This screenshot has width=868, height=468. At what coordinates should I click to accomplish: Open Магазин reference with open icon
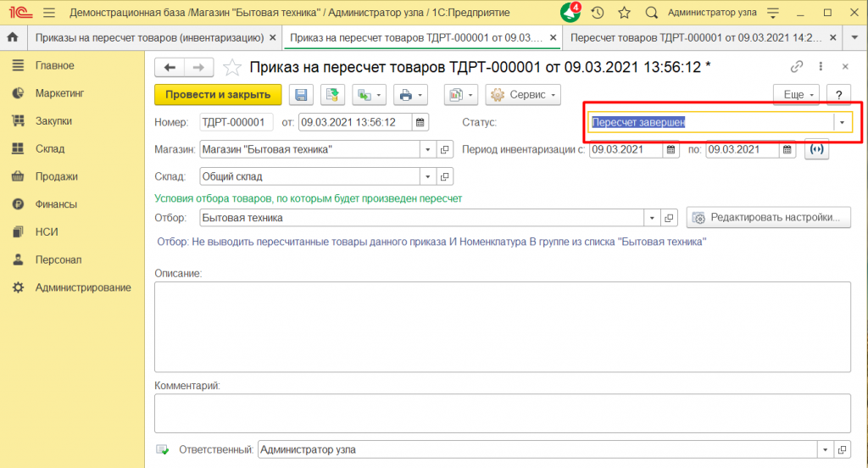(x=444, y=149)
